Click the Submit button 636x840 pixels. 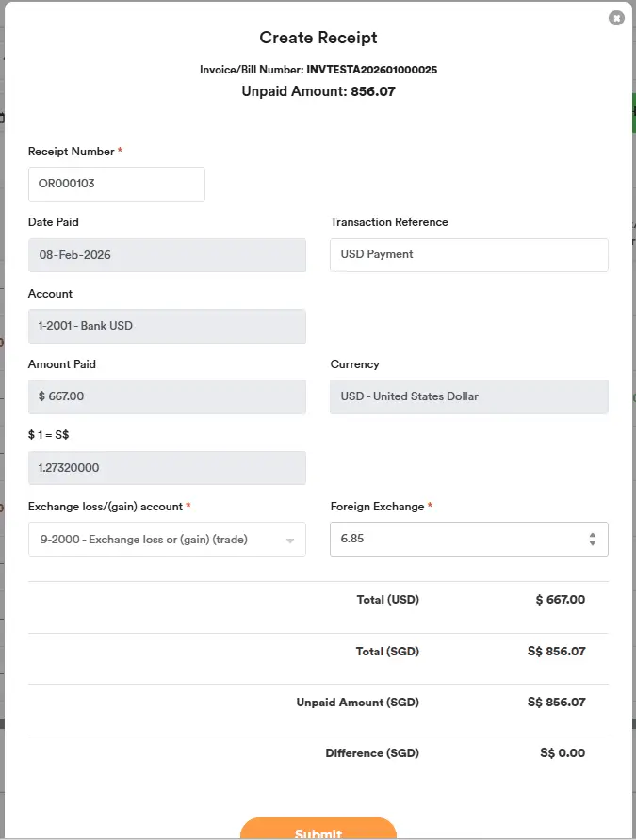(x=318, y=831)
